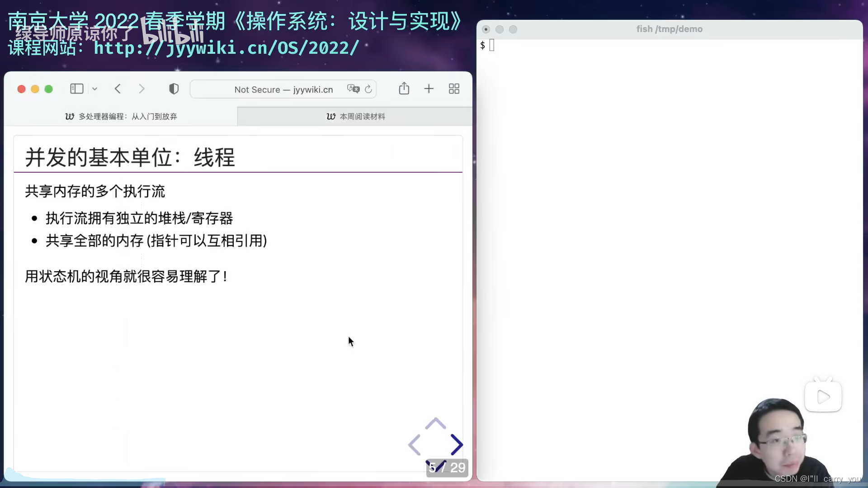This screenshot has height=488, width=868.
Task: Click bullet 执行流拥有独立的堆栈/寄存器
Action: 139,218
